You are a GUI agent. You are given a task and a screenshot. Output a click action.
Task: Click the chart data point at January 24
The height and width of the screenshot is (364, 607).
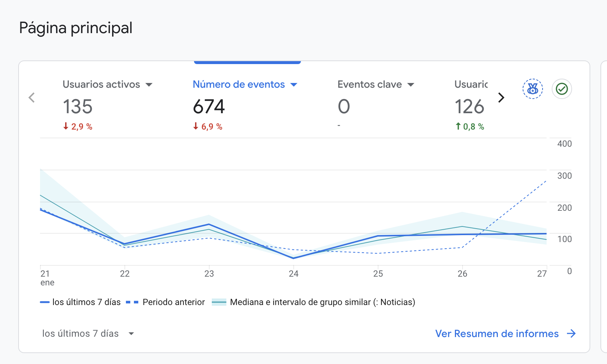coord(294,258)
